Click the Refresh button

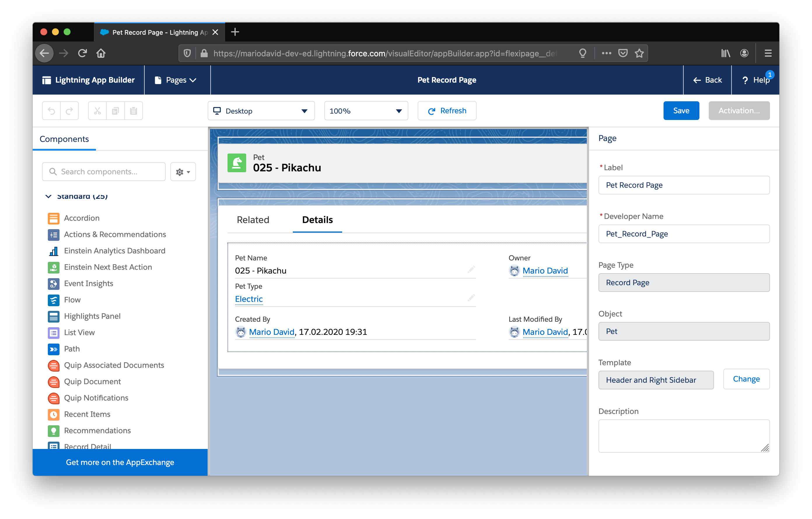click(447, 111)
